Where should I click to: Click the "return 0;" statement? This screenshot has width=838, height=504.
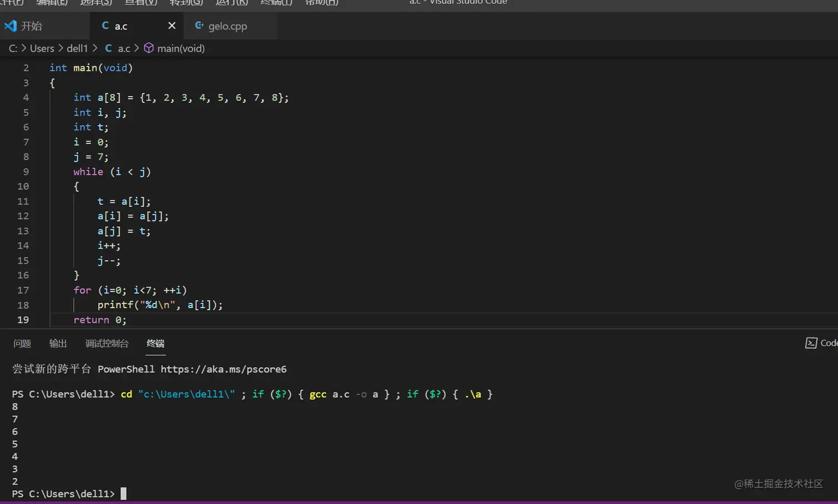[x=100, y=320]
